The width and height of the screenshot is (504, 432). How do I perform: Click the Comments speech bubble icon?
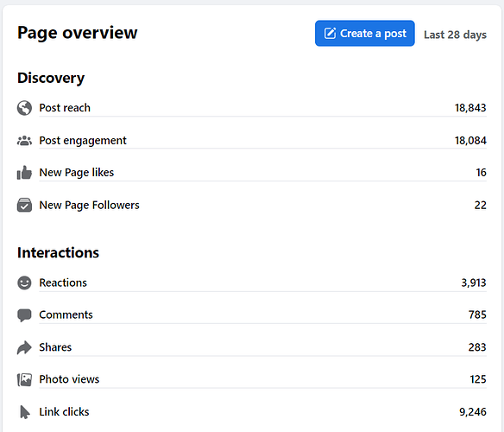coord(24,315)
